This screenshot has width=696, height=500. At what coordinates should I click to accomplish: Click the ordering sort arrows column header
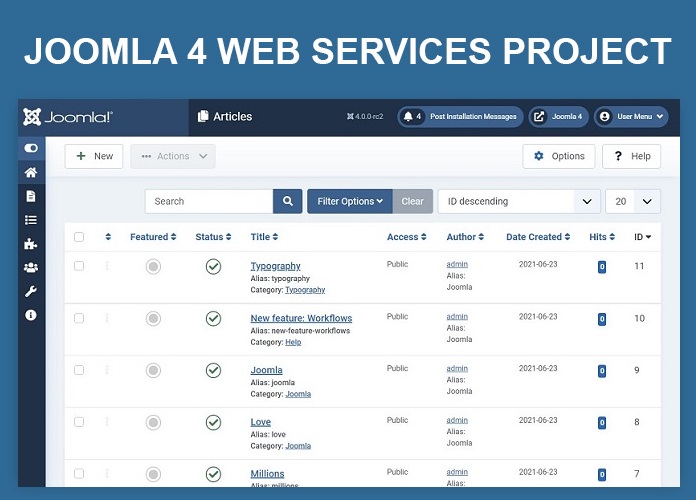(x=108, y=237)
